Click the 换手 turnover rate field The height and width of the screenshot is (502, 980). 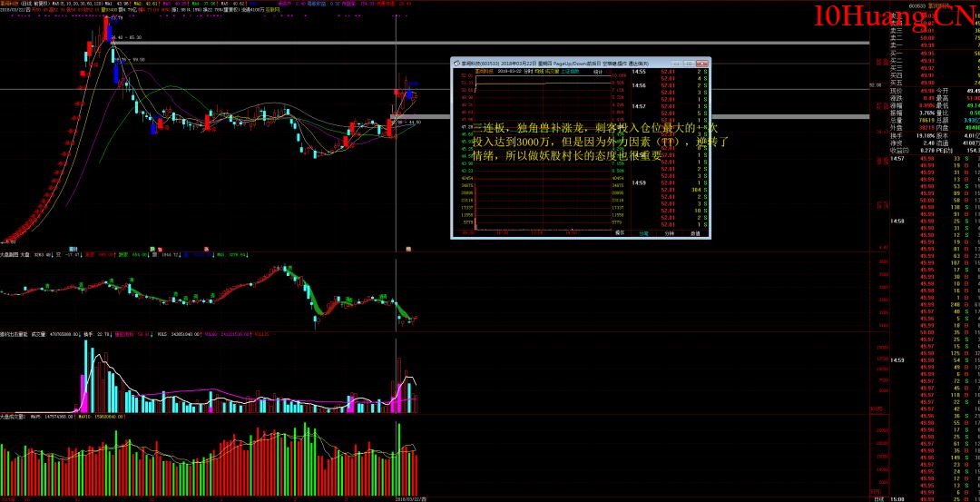pyautogui.click(x=913, y=135)
